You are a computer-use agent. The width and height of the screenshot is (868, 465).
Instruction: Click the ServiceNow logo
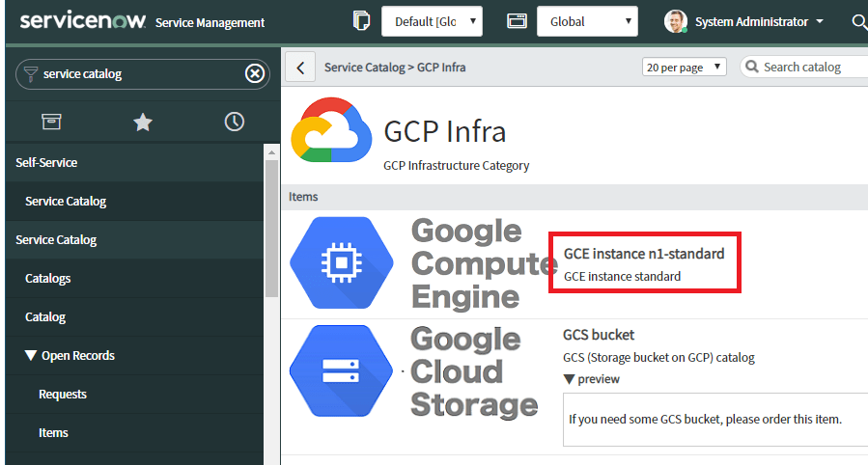(83, 21)
